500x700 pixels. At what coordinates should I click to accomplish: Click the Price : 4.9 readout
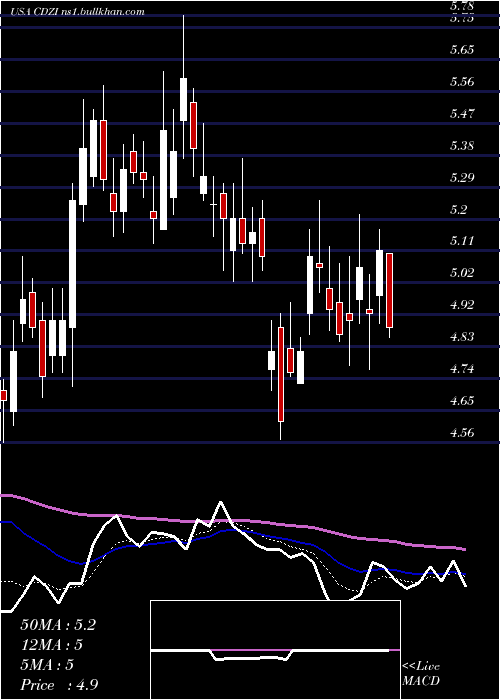59,685
